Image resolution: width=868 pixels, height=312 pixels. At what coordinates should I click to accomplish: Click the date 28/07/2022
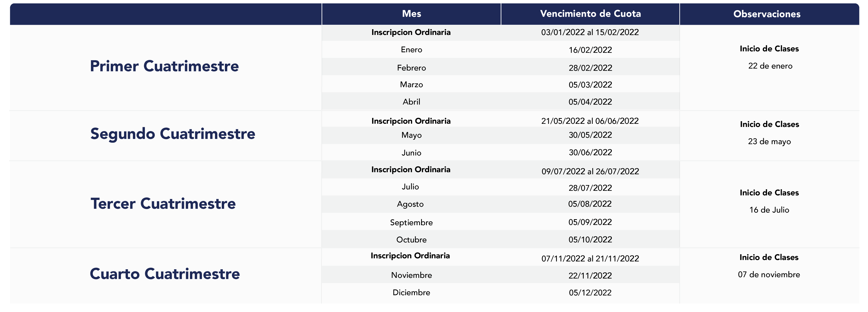[590, 188]
